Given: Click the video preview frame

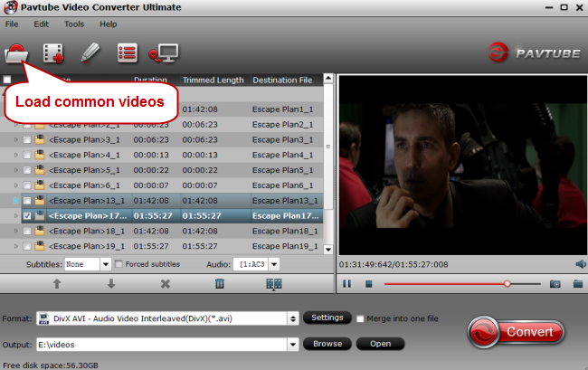Looking at the screenshot, I should tap(463, 166).
